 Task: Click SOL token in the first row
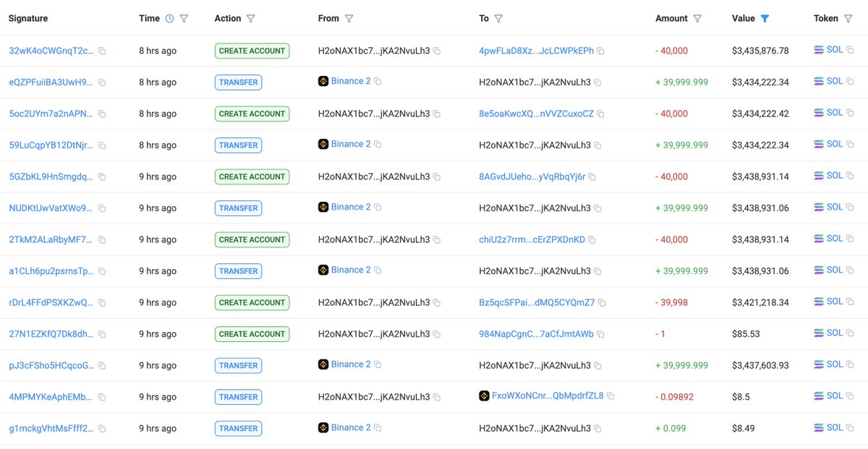834,50
